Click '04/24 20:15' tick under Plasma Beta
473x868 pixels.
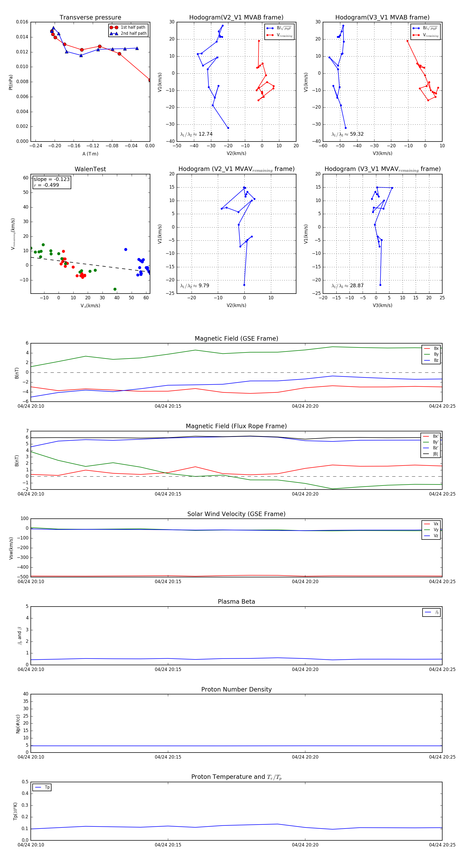tap(168, 669)
